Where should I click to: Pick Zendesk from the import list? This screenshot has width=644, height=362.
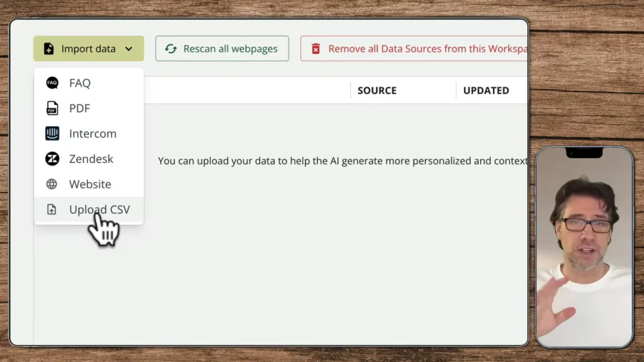click(91, 159)
